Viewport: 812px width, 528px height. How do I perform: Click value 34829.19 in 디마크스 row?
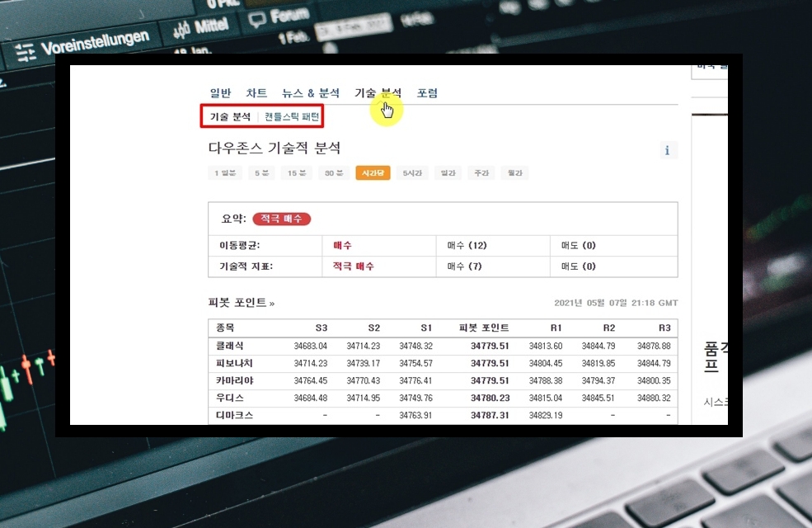[545, 415]
